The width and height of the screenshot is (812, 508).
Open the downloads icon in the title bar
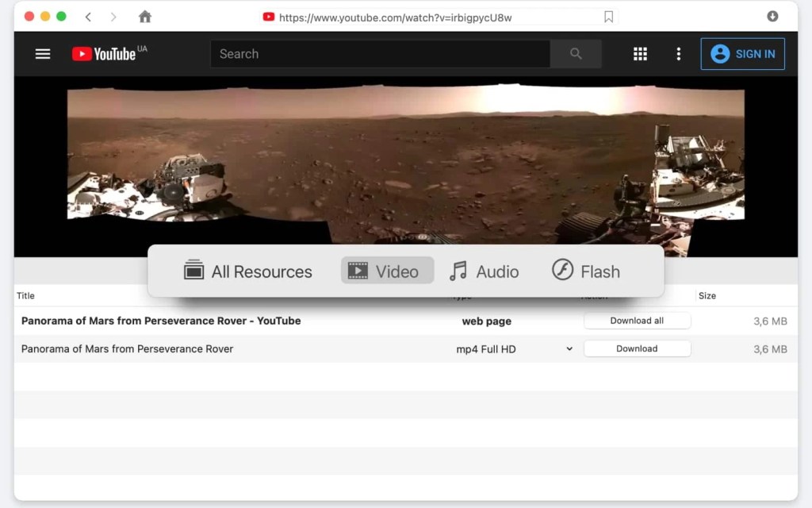(x=772, y=17)
